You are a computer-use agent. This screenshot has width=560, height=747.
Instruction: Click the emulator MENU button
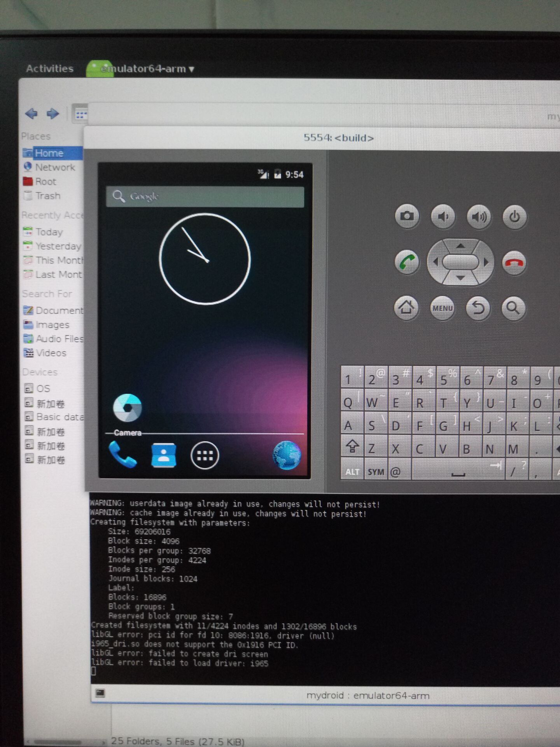[443, 308]
